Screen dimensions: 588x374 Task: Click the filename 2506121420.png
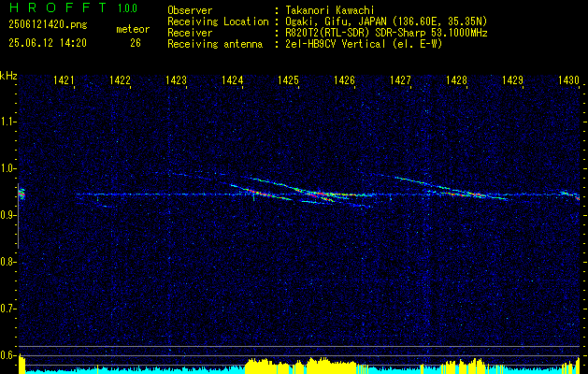(48, 25)
